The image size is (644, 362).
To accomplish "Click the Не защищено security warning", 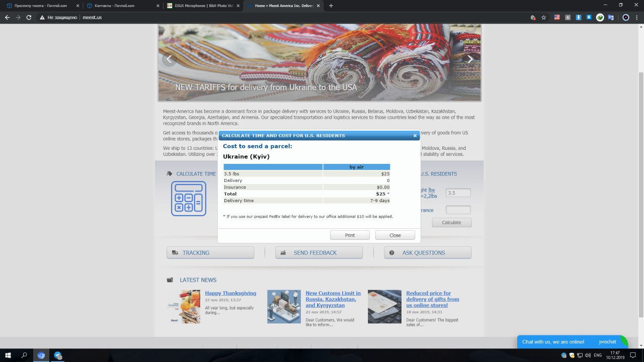I will pos(58,17).
